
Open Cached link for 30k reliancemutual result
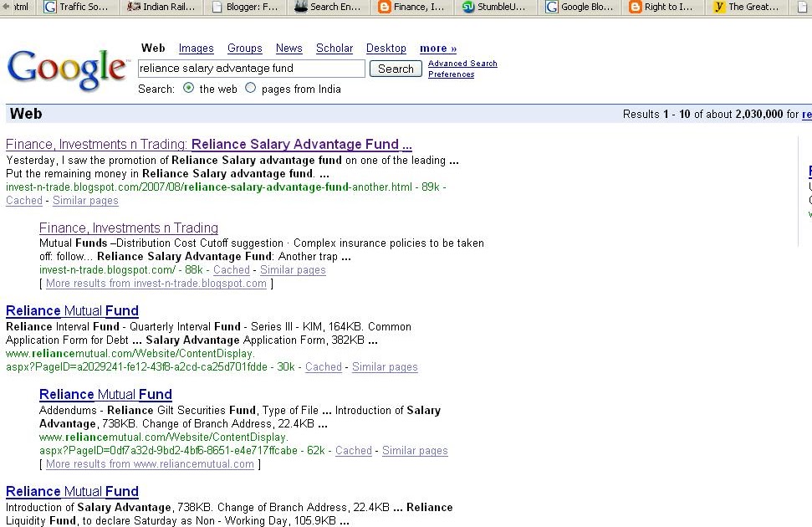[323, 367]
